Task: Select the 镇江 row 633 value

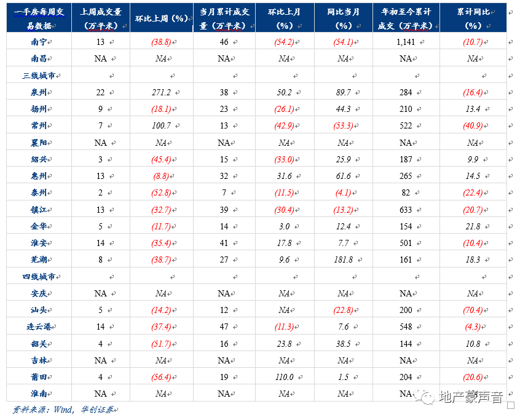Action: pyautogui.click(x=406, y=210)
